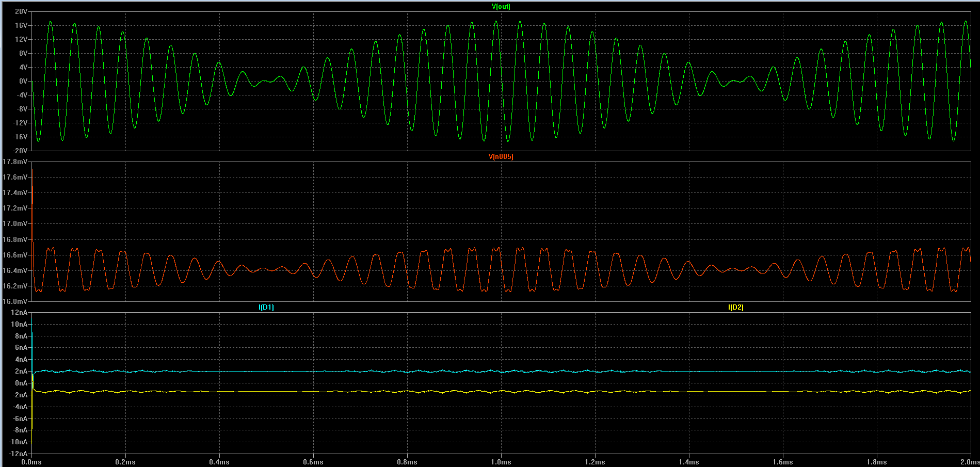Click the 4nA axis label

point(21,359)
